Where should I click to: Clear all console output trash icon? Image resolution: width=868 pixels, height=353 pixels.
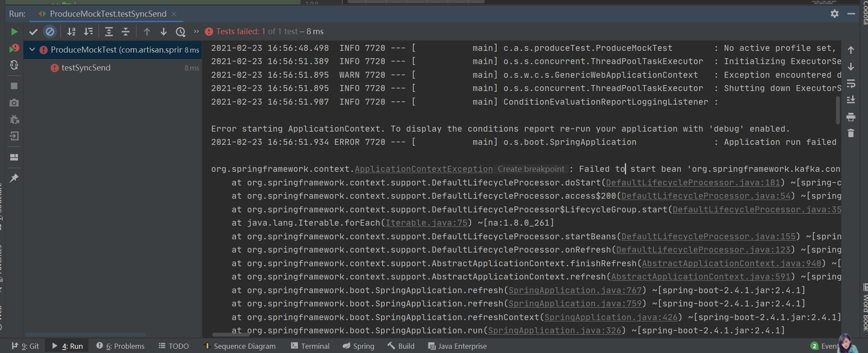click(851, 133)
